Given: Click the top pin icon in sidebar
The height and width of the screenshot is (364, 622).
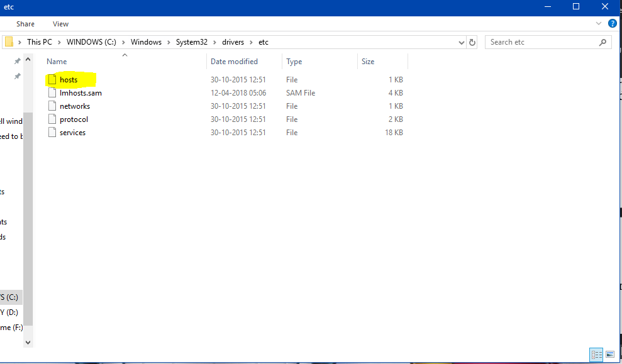Looking at the screenshot, I should (17, 61).
